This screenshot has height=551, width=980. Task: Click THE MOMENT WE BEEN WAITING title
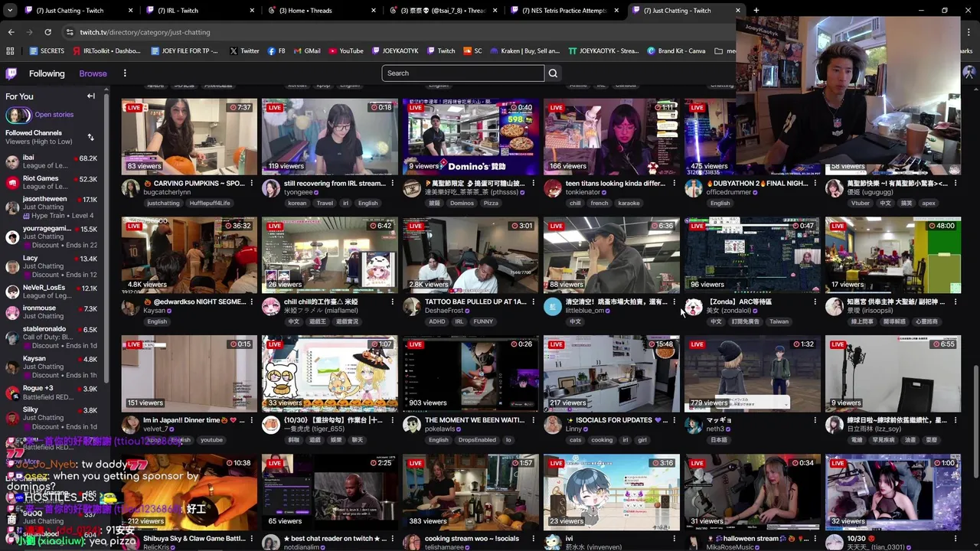coord(475,420)
